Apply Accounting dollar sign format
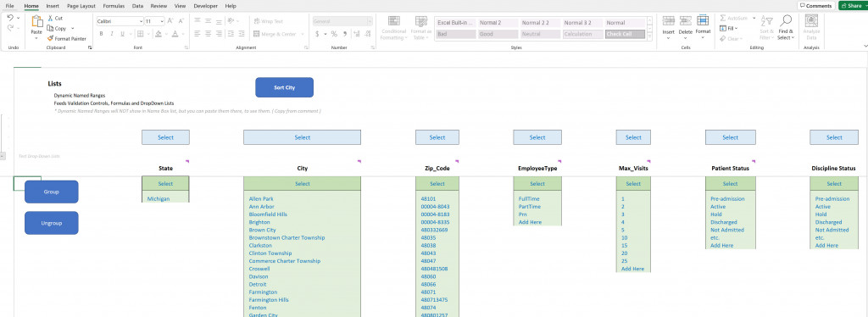Screen dimensions: 868x317 (x=317, y=34)
